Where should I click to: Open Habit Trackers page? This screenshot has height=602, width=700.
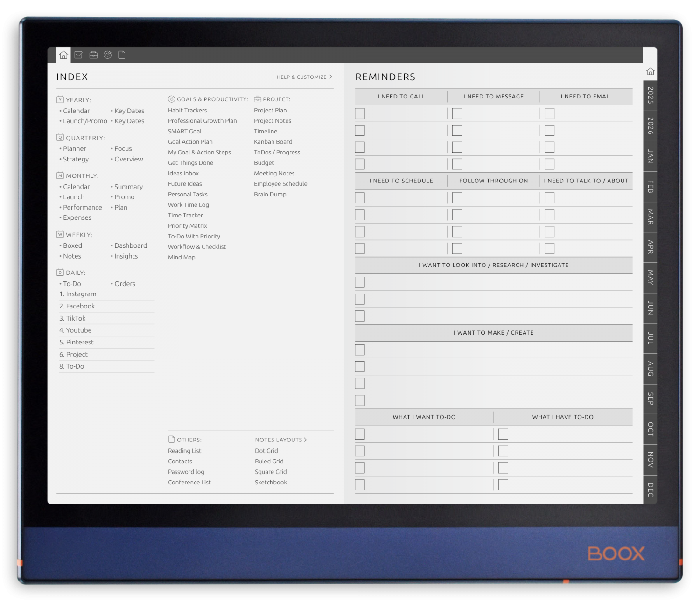point(187,110)
